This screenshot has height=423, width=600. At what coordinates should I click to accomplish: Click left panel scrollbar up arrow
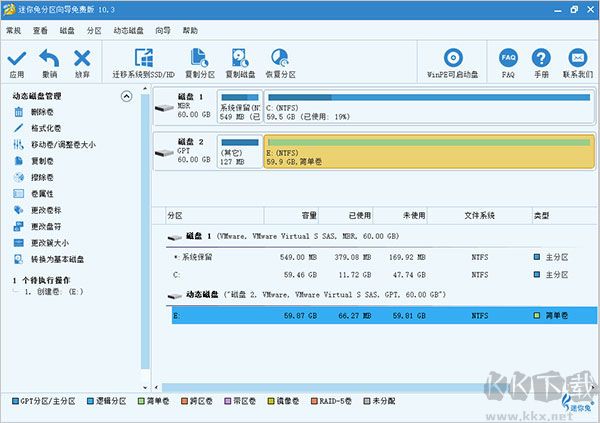[145, 89]
